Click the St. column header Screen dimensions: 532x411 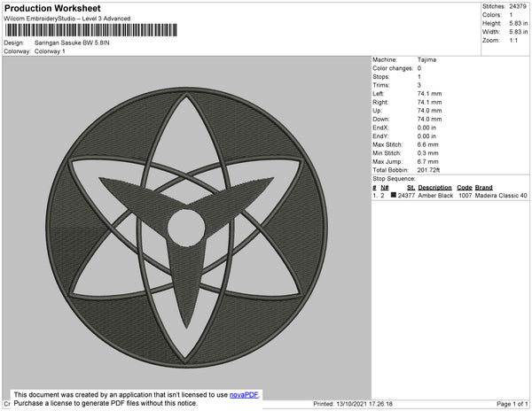tap(411, 188)
